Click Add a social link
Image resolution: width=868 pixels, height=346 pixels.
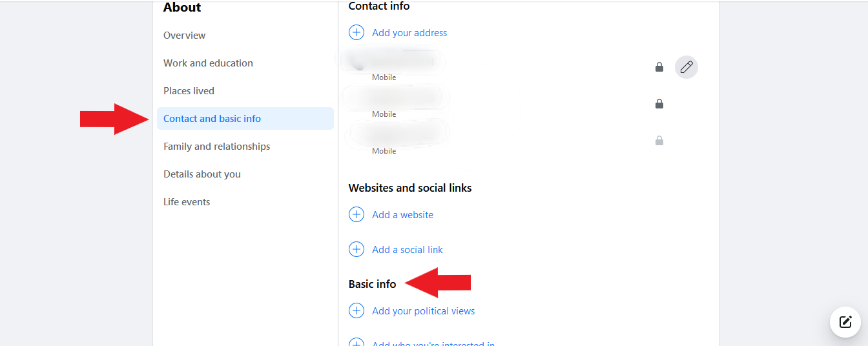408,250
